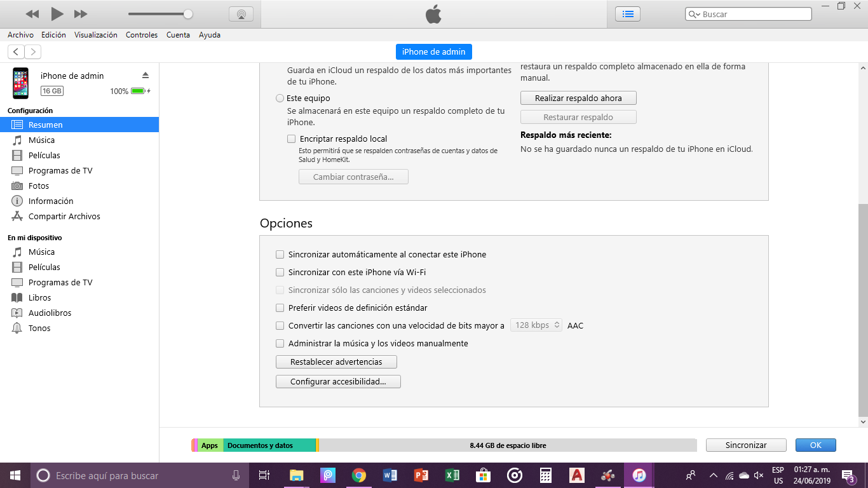Viewport: 868px width, 488px height.
Task: Click the 8.44 GB de espacio libre segment
Action: tap(508, 445)
